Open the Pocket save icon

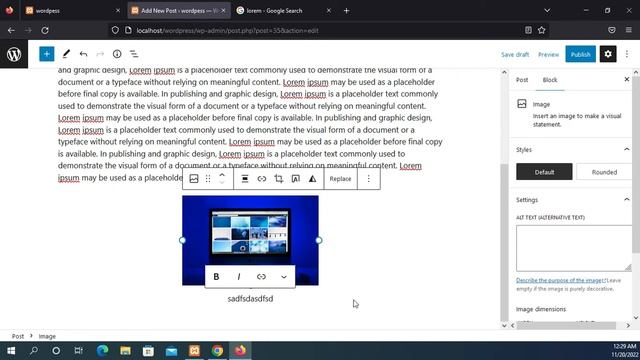pyautogui.click(x=611, y=30)
